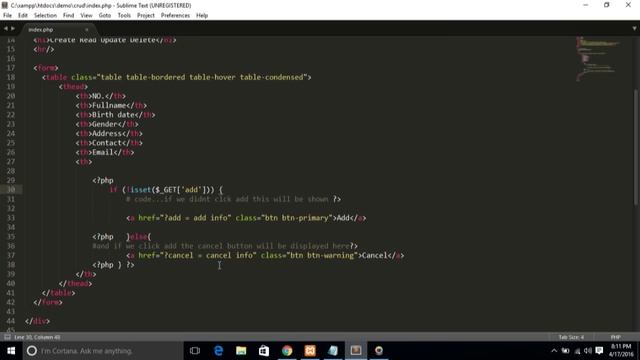Restore down the Sublime Text window

[607, 5]
